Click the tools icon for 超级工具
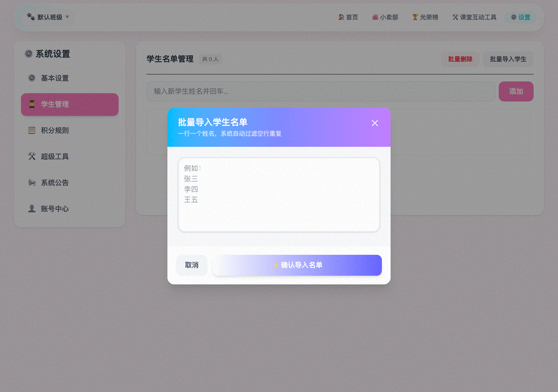 (32, 157)
